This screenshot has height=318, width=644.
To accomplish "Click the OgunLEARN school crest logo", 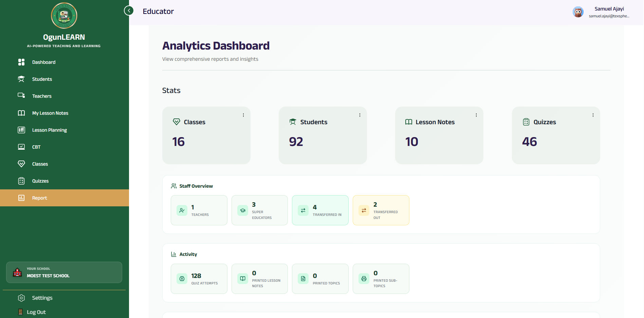I will (64, 16).
